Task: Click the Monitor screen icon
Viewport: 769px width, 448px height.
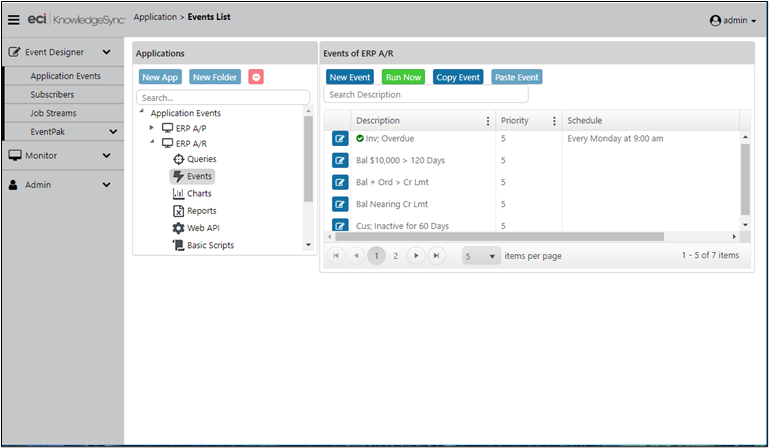Action: pyautogui.click(x=15, y=156)
